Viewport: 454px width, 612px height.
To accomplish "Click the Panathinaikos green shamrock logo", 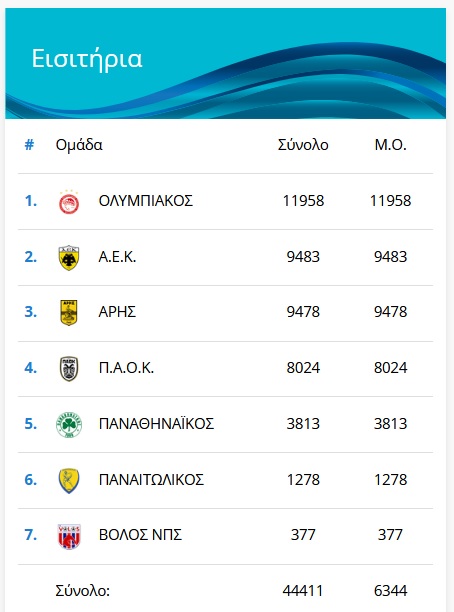I will pos(69,424).
